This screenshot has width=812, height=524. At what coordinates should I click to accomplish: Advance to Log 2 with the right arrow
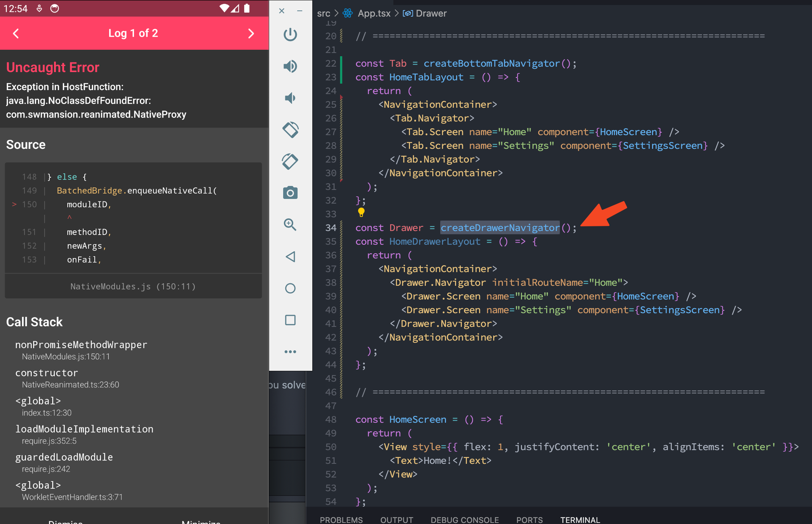(251, 33)
